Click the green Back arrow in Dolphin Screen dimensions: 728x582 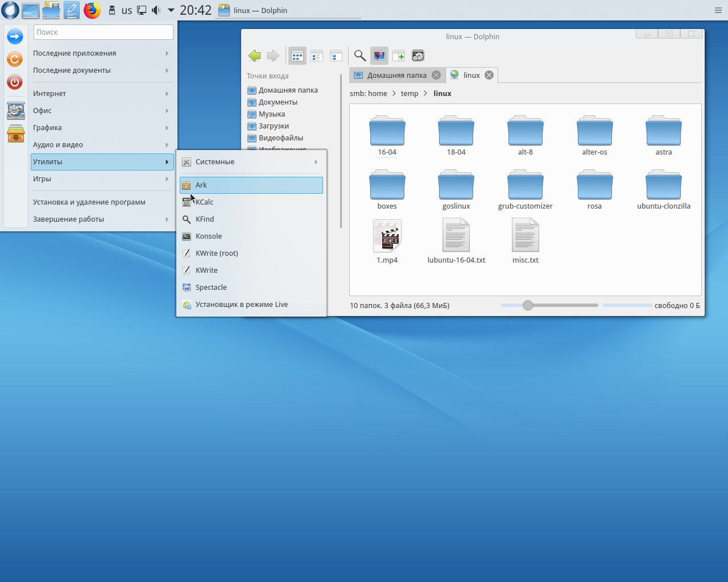pyautogui.click(x=254, y=56)
